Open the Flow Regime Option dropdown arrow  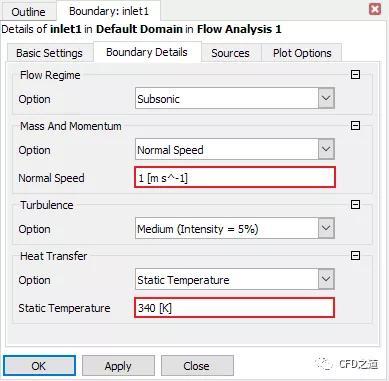[x=326, y=98]
